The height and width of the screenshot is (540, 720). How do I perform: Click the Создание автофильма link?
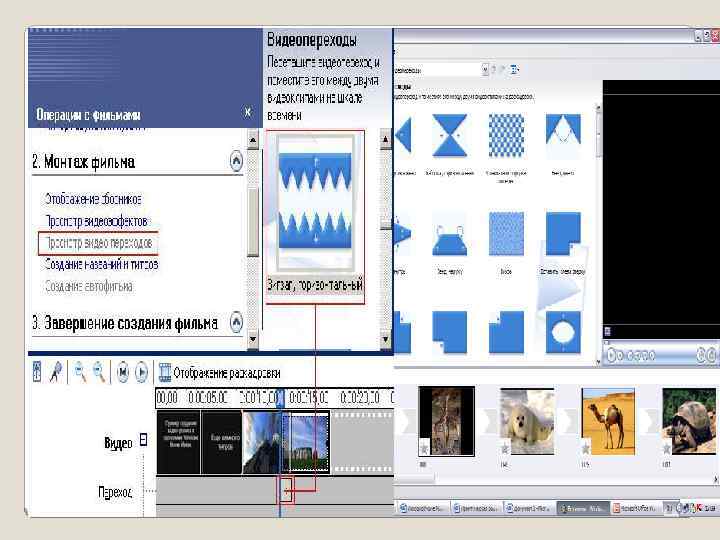89,287
